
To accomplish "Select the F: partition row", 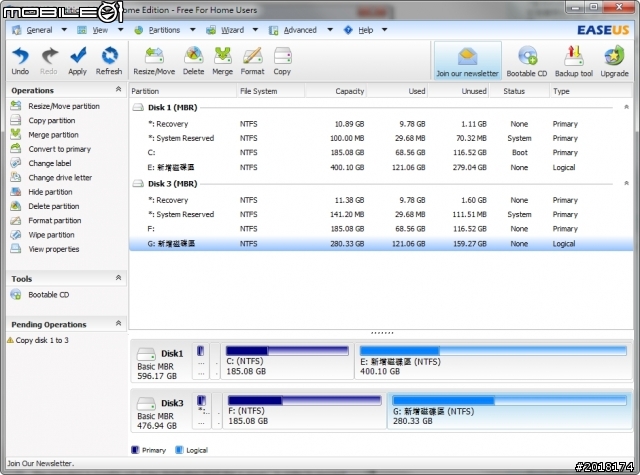I will click(x=381, y=229).
